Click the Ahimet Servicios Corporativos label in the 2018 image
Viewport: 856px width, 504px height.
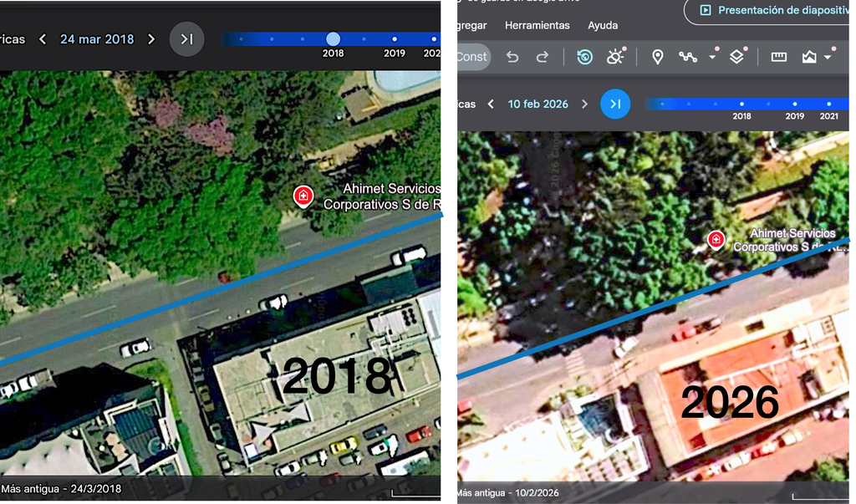(x=381, y=196)
